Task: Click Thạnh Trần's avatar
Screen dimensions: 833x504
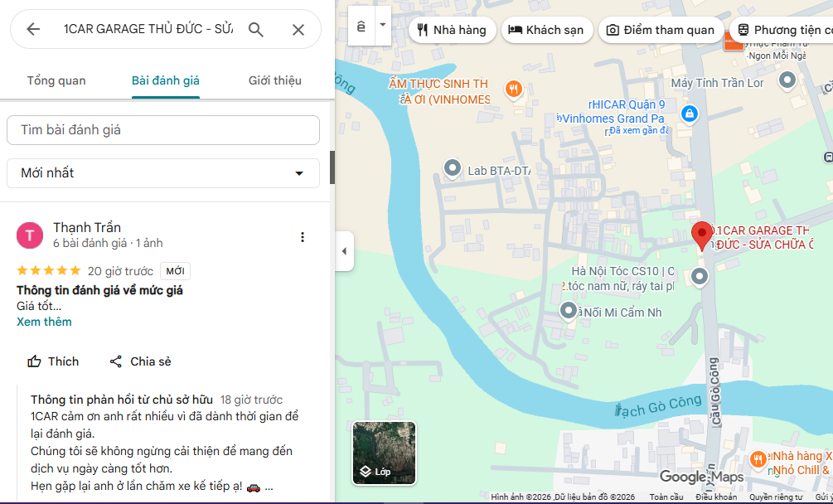Action: pyautogui.click(x=30, y=235)
